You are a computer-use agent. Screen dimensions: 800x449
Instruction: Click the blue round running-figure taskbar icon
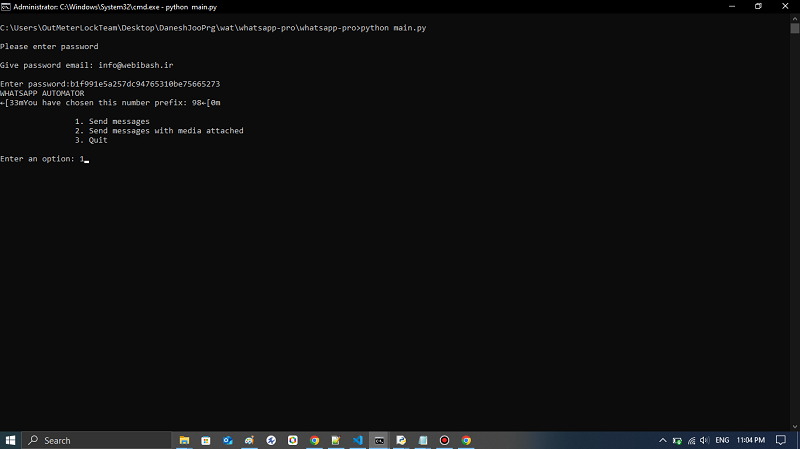click(x=271, y=440)
